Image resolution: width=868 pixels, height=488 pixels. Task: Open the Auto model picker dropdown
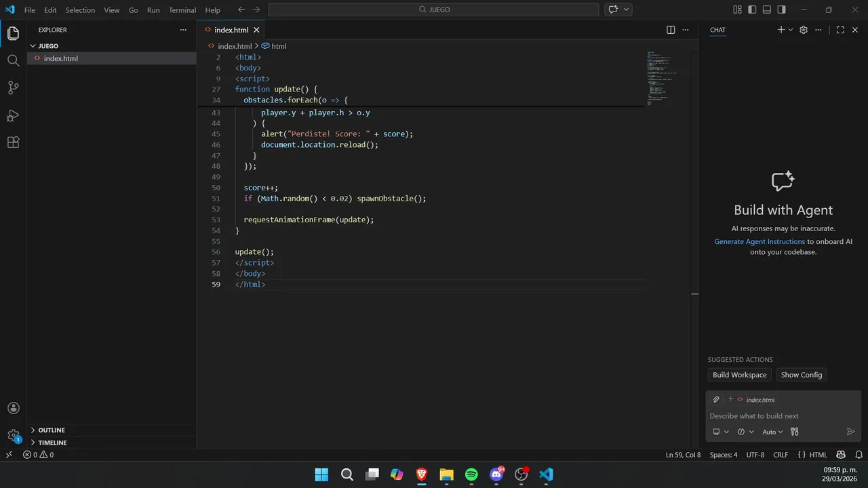[772, 432]
